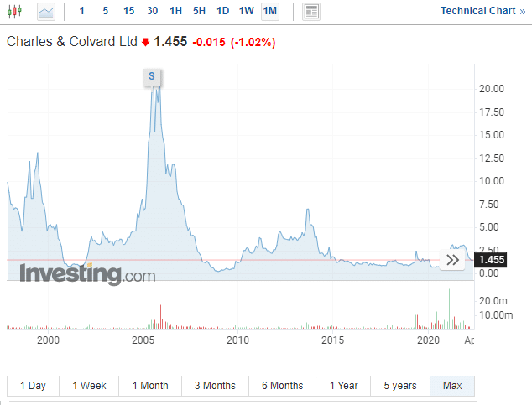This screenshot has height=405, width=532.
Task: Choose the 1 Week range tab
Action: click(89, 386)
